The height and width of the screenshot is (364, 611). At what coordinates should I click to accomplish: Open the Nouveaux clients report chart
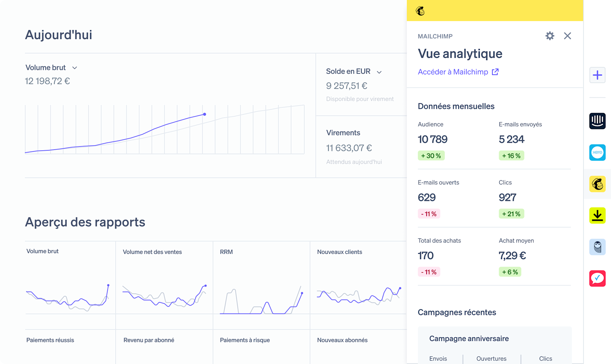[358, 285]
